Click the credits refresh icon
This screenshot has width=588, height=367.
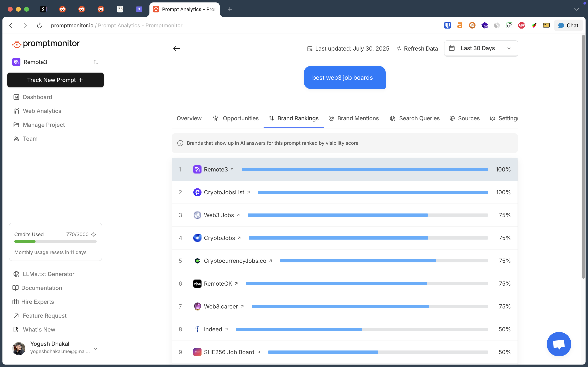(x=94, y=234)
